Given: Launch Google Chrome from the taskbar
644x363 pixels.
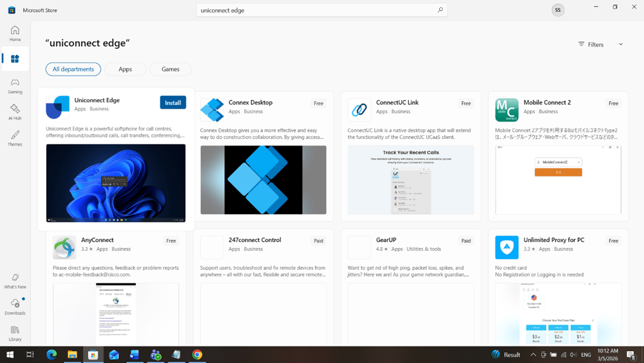Looking at the screenshot, I should [197, 354].
